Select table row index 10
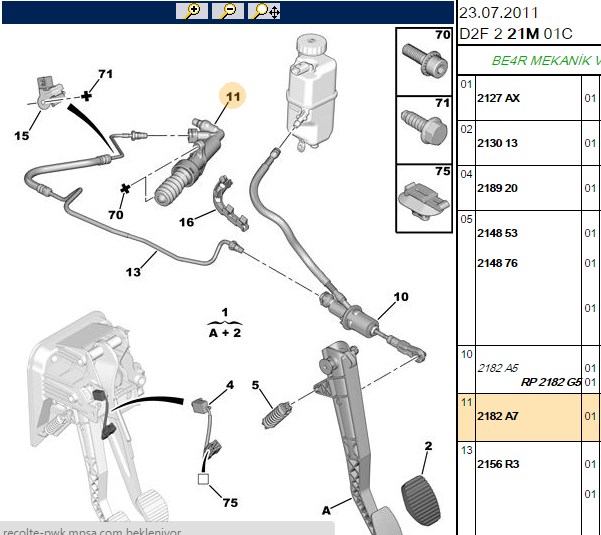Screen dimensions: 601x535 coord(466,354)
